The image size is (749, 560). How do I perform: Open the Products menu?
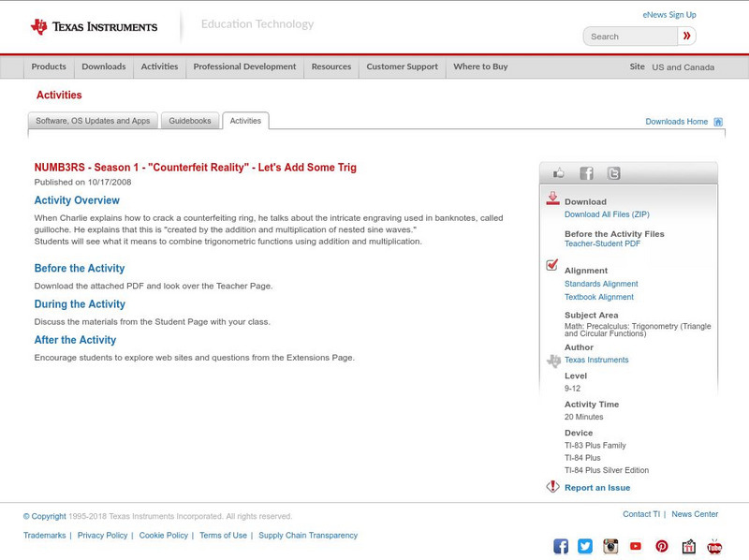click(49, 66)
